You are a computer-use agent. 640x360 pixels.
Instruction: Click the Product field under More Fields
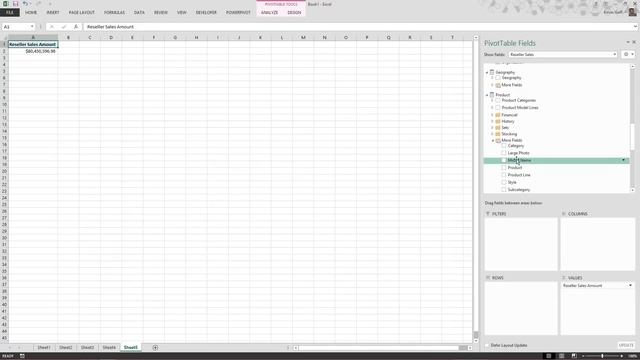pos(515,168)
